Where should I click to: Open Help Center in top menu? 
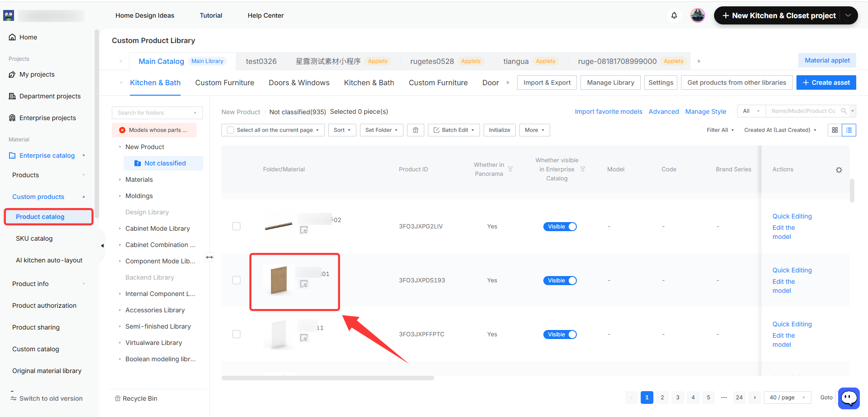click(266, 15)
